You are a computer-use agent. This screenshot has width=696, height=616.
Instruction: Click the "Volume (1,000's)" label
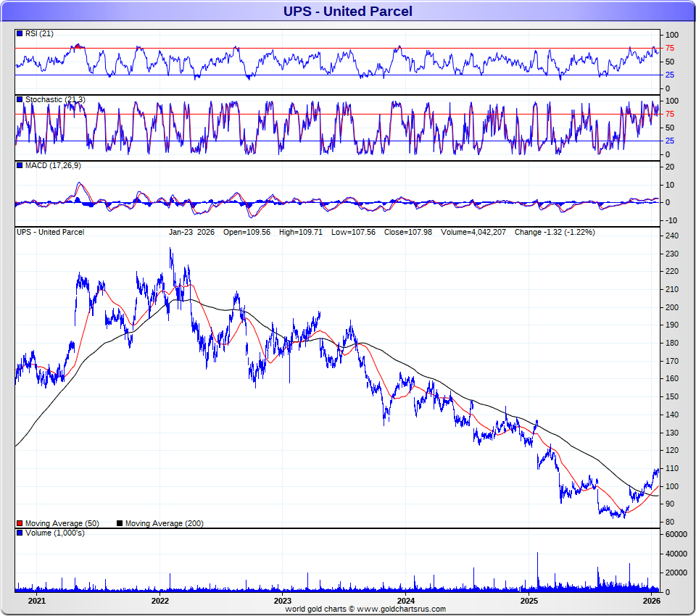55,533
